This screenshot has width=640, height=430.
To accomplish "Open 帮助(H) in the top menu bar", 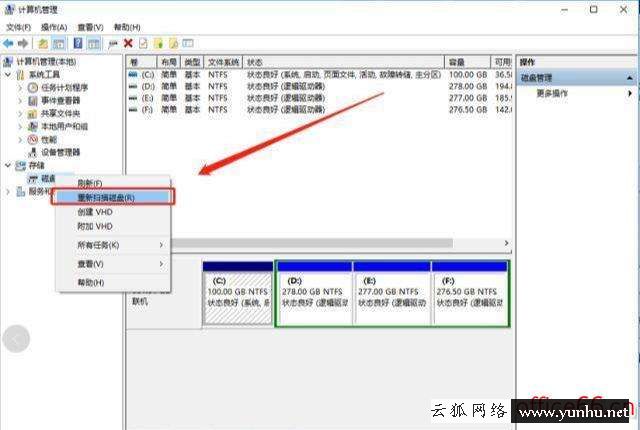I will [x=127, y=27].
